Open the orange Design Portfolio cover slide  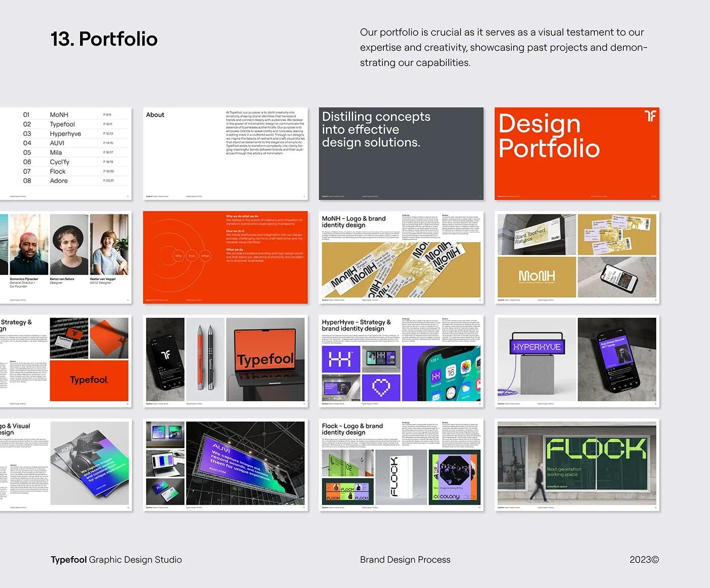pos(577,154)
